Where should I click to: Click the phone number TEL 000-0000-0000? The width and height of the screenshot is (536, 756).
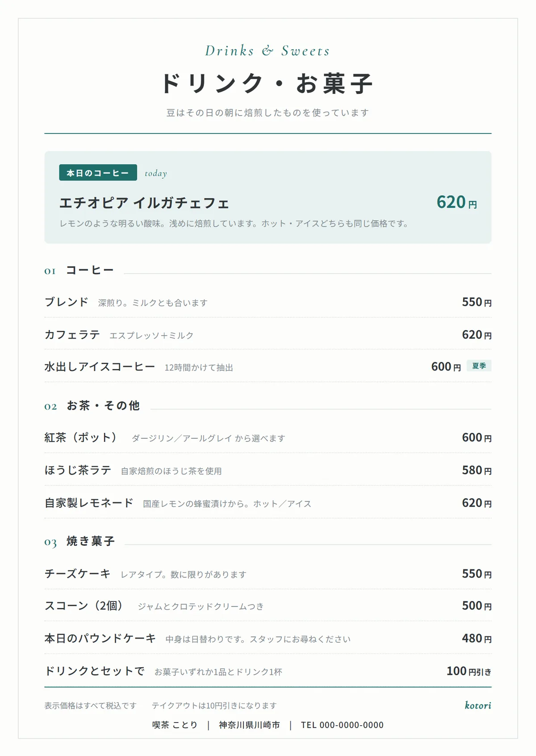342,725
